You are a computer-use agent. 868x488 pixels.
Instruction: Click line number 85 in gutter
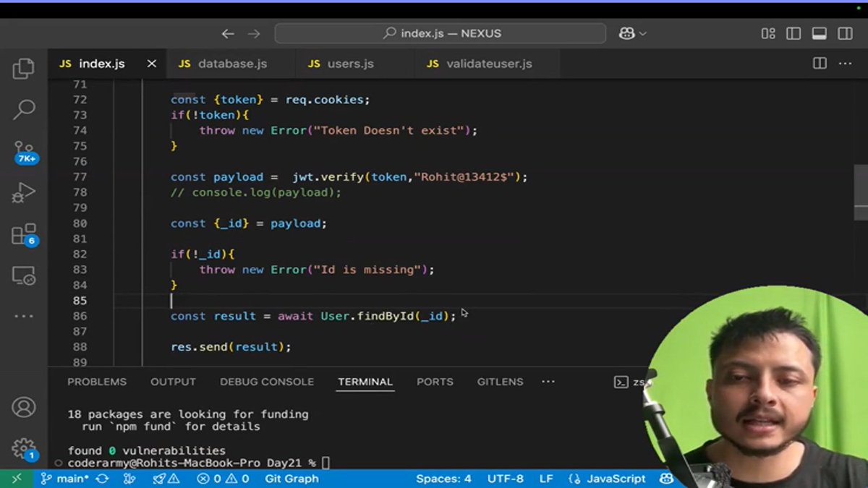coord(80,301)
